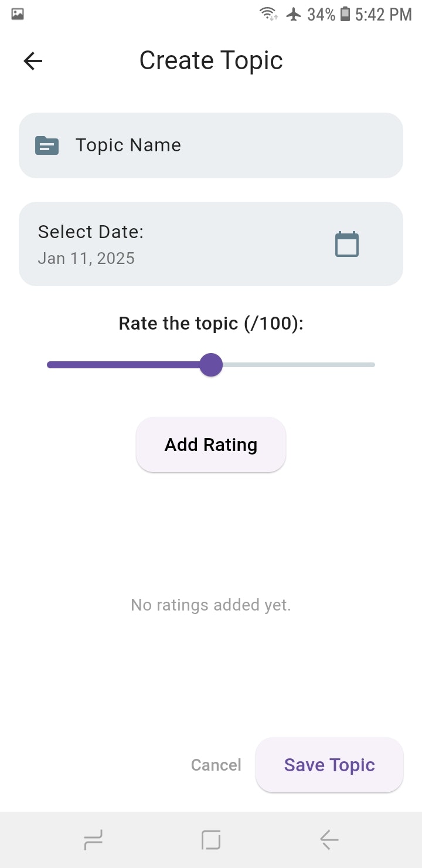
Task: Tap the Jan 11, 2025 date value
Action: 86,259
